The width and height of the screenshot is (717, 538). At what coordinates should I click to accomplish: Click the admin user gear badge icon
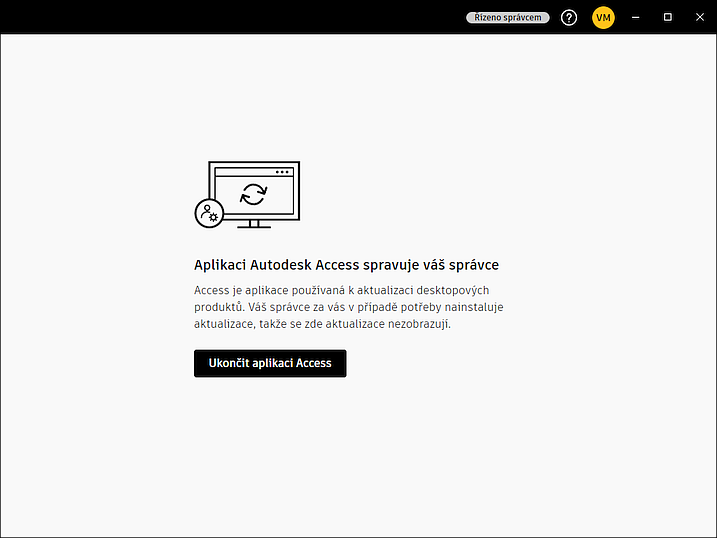pyautogui.click(x=208, y=213)
